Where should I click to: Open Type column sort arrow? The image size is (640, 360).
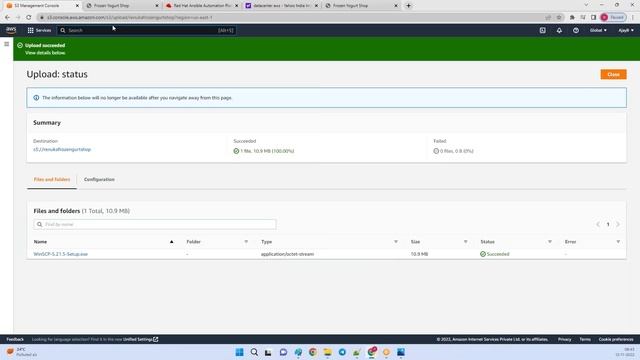(x=396, y=242)
